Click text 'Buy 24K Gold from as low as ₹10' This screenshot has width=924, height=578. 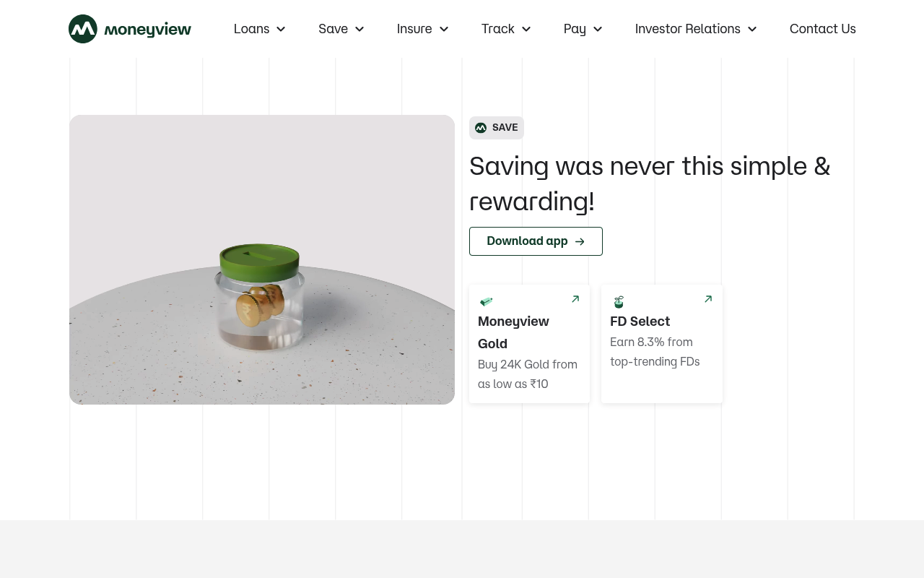pyautogui.click(x=528, y=374)
